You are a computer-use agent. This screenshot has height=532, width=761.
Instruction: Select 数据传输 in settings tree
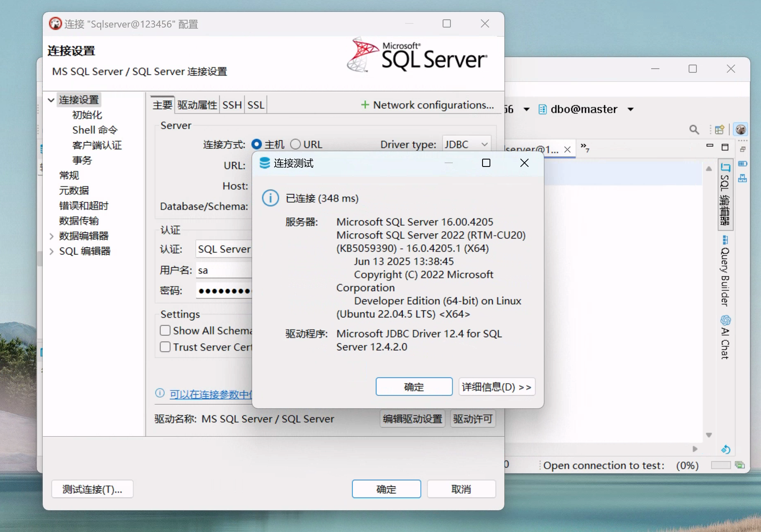click(79, 221)
